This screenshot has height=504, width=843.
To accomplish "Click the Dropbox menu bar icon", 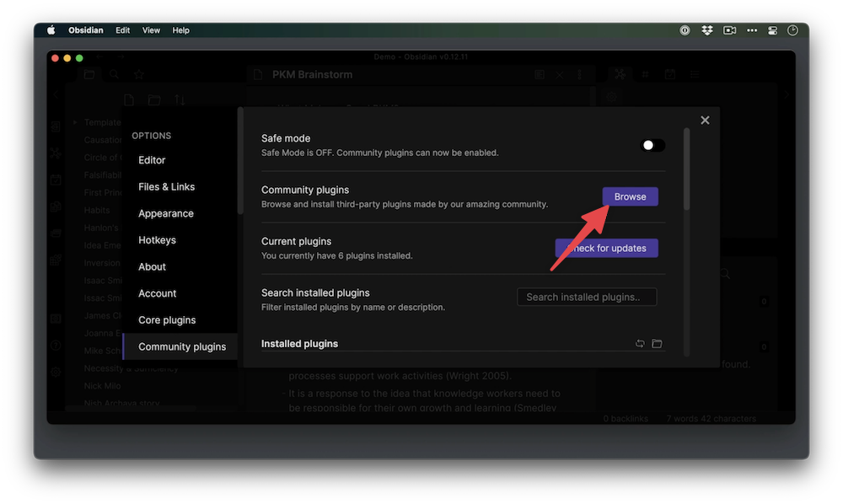I will click(x=707, y=30).
